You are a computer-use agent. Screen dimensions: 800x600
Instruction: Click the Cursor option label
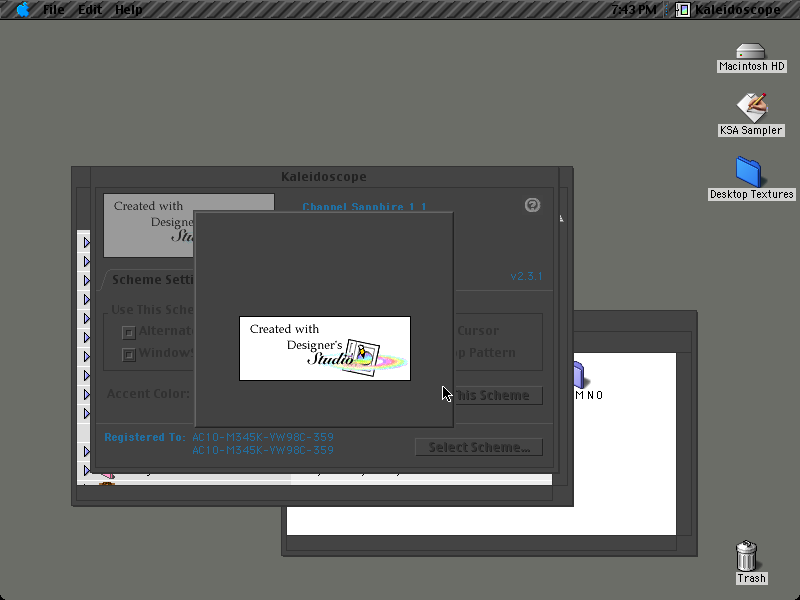[x=478, y=331]
